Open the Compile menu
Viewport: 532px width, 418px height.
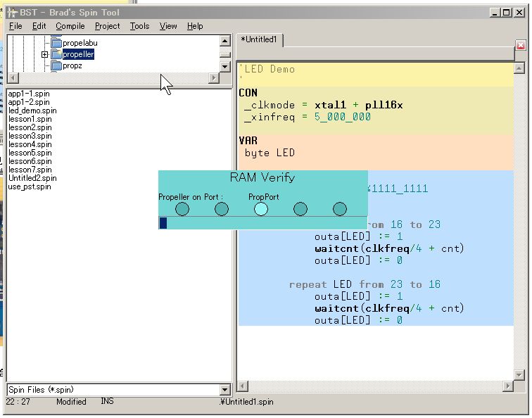point(70,26)
